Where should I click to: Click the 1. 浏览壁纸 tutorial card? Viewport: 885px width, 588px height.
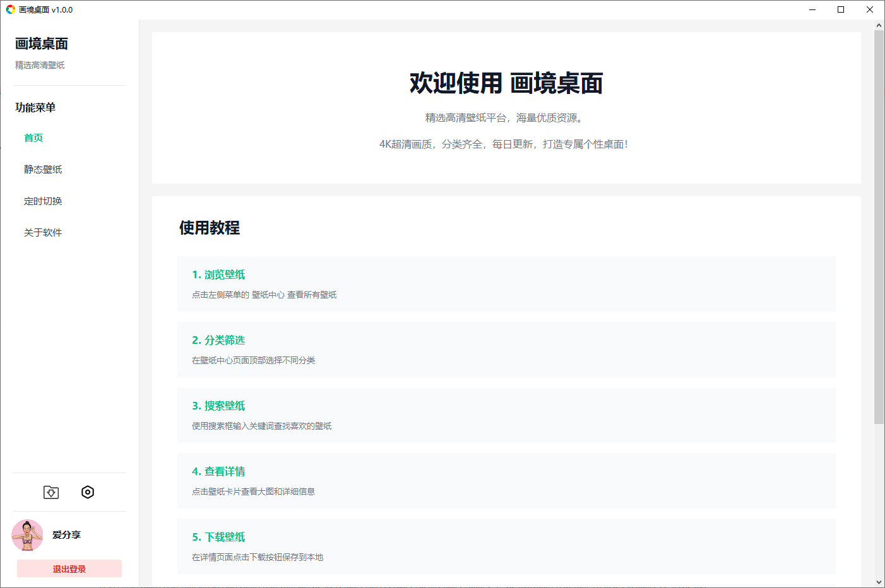[x=506, y=284]
